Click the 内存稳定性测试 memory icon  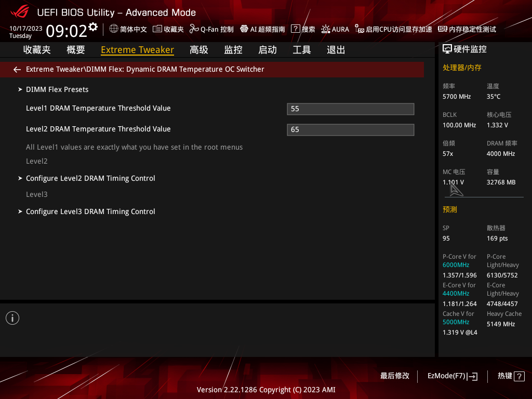[x=443, y=29]
